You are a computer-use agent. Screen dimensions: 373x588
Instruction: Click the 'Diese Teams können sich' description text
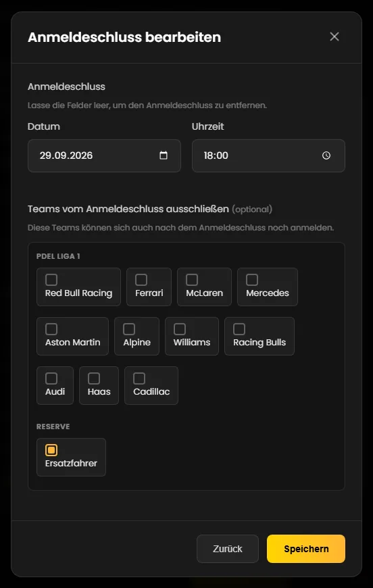pyautogui.click(x=180, y=228)
